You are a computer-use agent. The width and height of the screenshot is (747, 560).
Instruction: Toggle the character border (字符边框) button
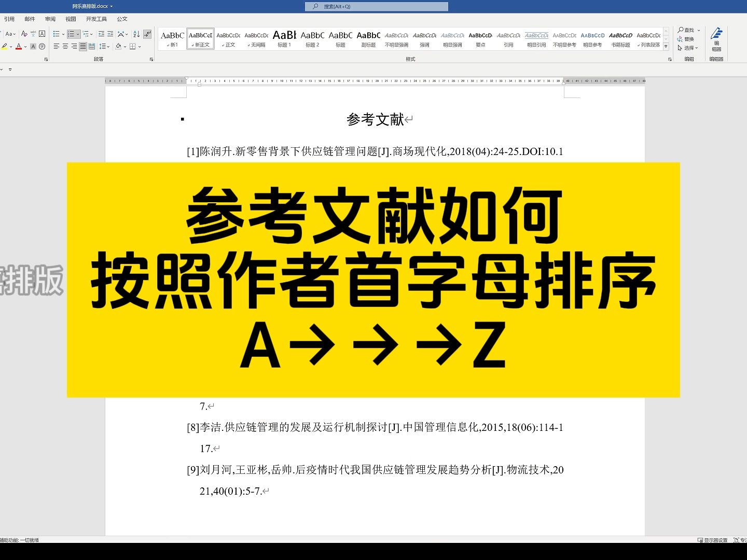[x=42, y=33]
